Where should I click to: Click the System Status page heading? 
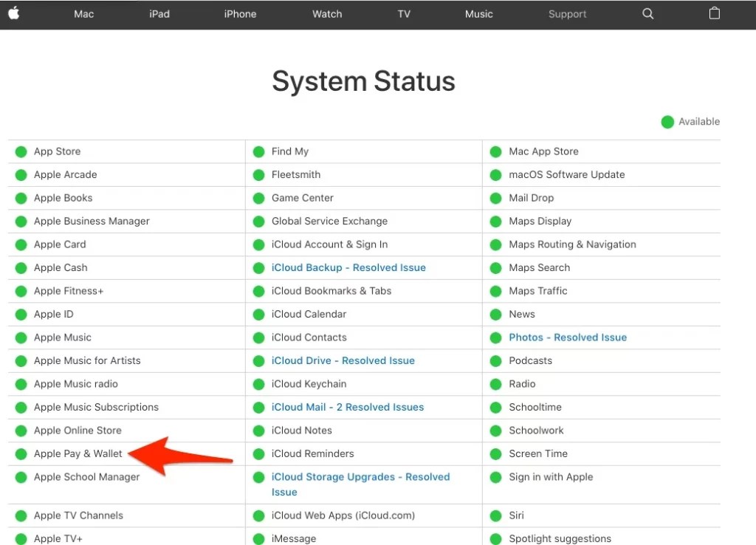coord(363,81)
